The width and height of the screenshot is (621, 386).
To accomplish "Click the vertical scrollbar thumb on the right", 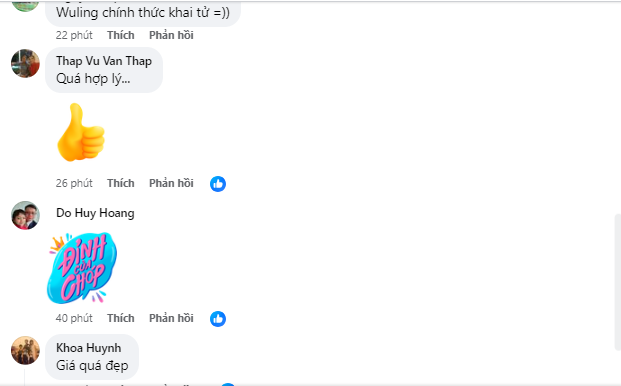I will click(617, 282).
